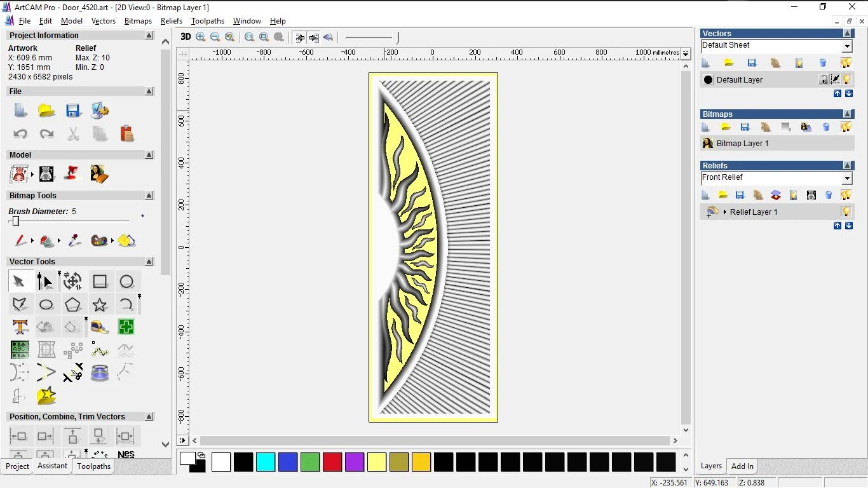Image resolution: width=868 pixels, height=488 pixels.
Task: Toggle Default Layer visibility bulb
Action: (x=847, y=79)
